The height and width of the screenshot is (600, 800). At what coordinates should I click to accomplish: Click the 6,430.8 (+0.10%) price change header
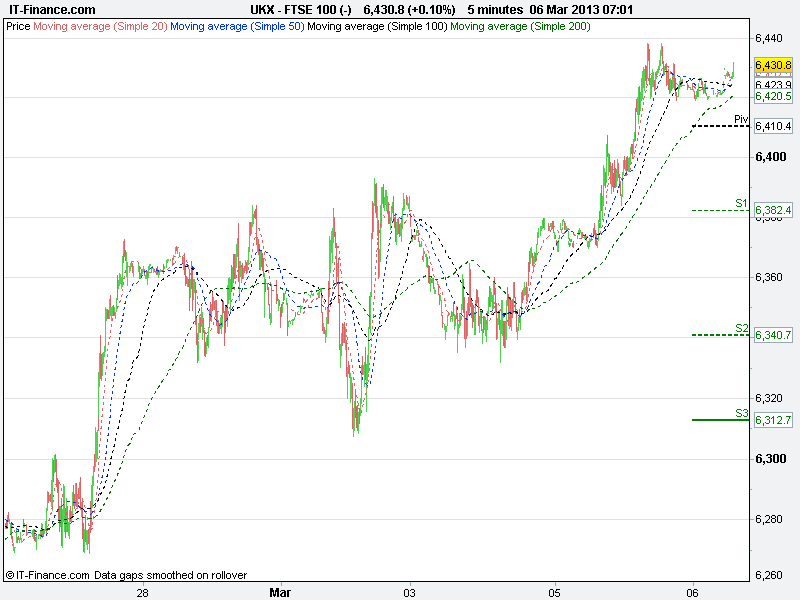(x=411, y=10)
